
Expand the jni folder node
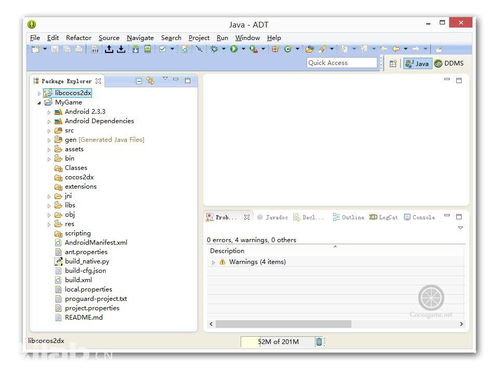[x=49, y=196]
